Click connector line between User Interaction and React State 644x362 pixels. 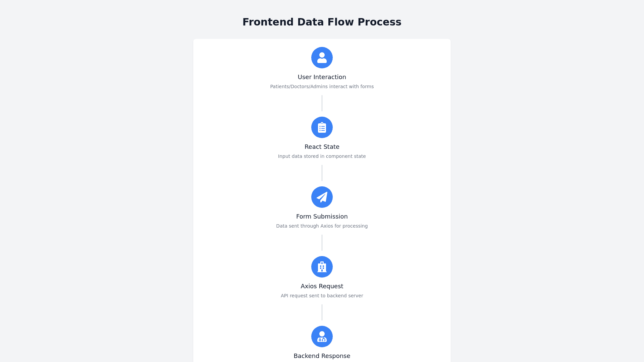[x=322, y=103]
